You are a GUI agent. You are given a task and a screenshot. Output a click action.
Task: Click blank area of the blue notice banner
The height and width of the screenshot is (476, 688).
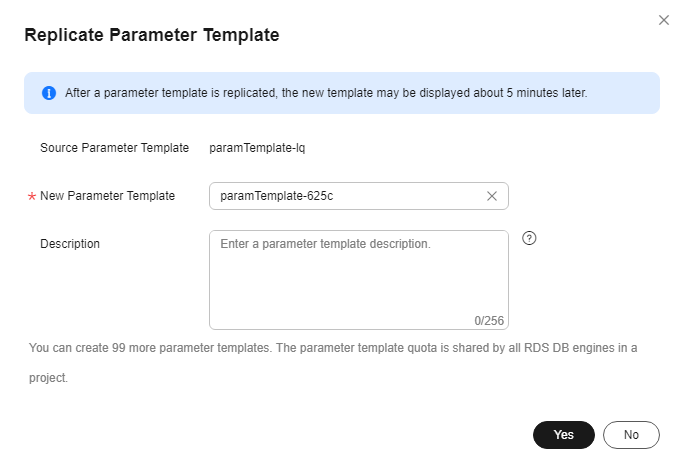[623, 93]
